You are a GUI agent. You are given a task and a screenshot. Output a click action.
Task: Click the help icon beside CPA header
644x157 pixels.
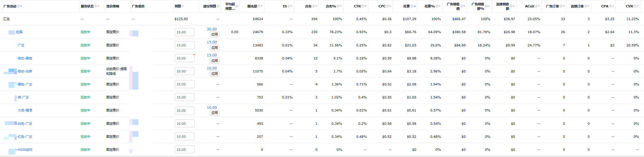click(610, 6)
